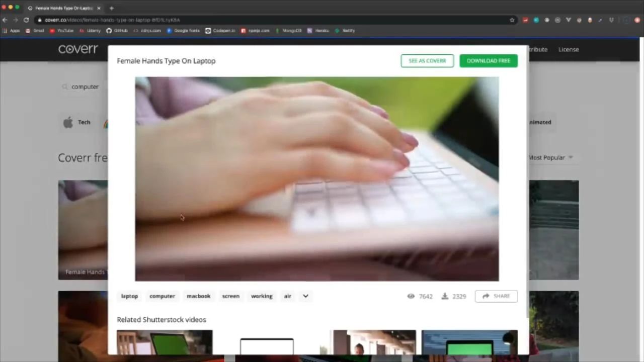Click the address bar URL
Screen dimensions: 644x362
112,20
